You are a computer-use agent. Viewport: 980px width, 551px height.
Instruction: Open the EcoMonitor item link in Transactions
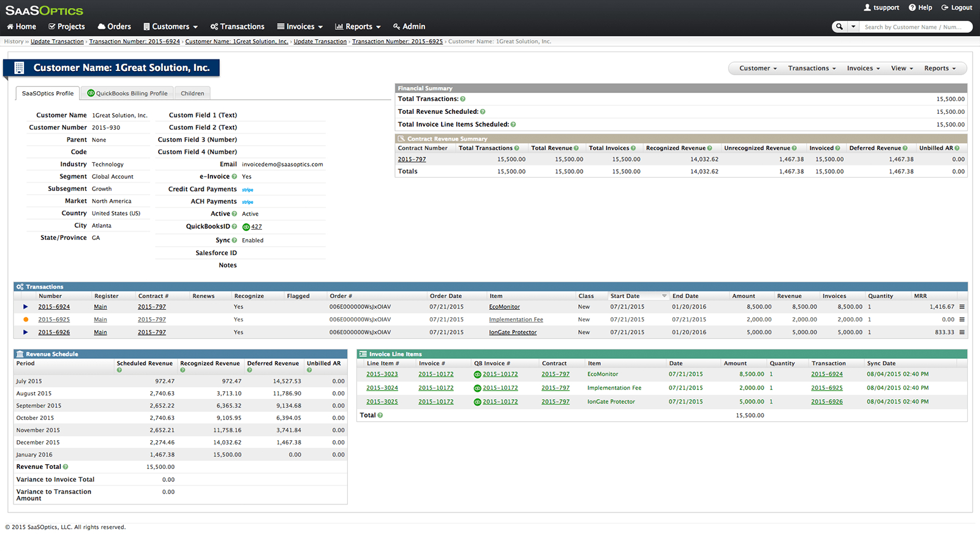504,307
